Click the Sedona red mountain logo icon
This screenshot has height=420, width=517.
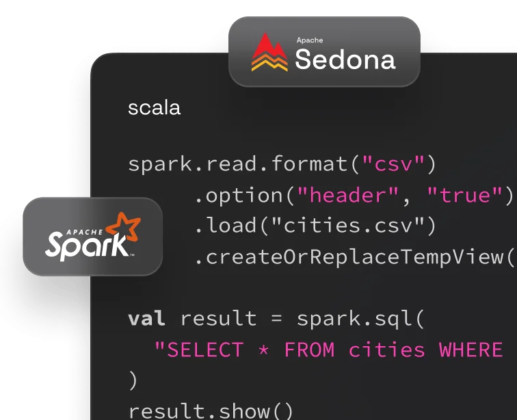pos(269,53)
